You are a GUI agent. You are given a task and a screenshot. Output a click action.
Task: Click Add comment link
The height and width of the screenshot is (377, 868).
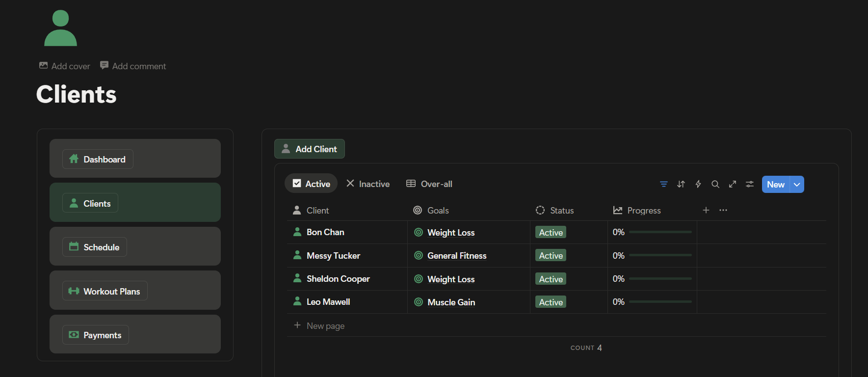[133, 66]
